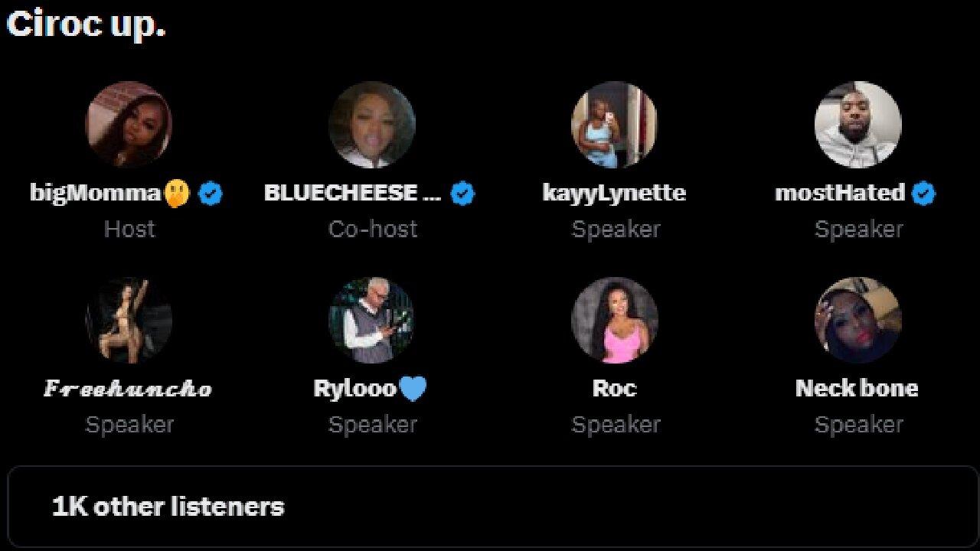Click the emoji beside bigMomma's name
This screenshot has height=551, width=980.
click(x=176, y=194)
